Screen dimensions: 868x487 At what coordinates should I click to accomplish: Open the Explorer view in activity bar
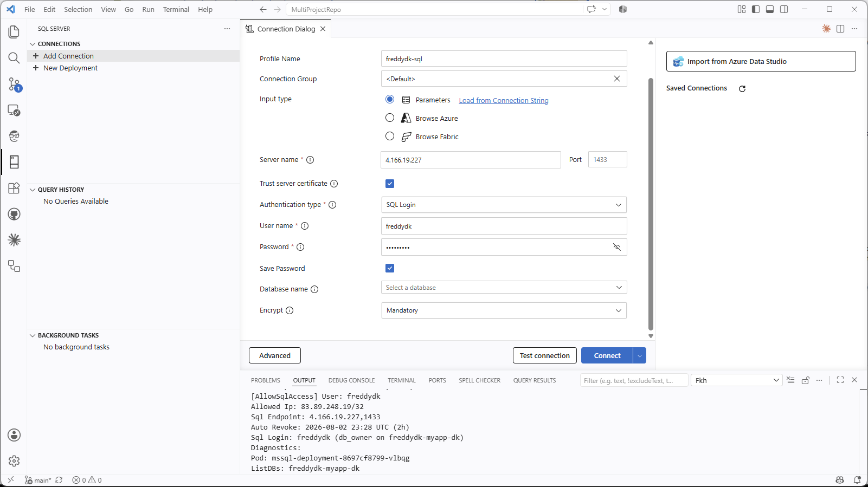[x=14, y=32]
